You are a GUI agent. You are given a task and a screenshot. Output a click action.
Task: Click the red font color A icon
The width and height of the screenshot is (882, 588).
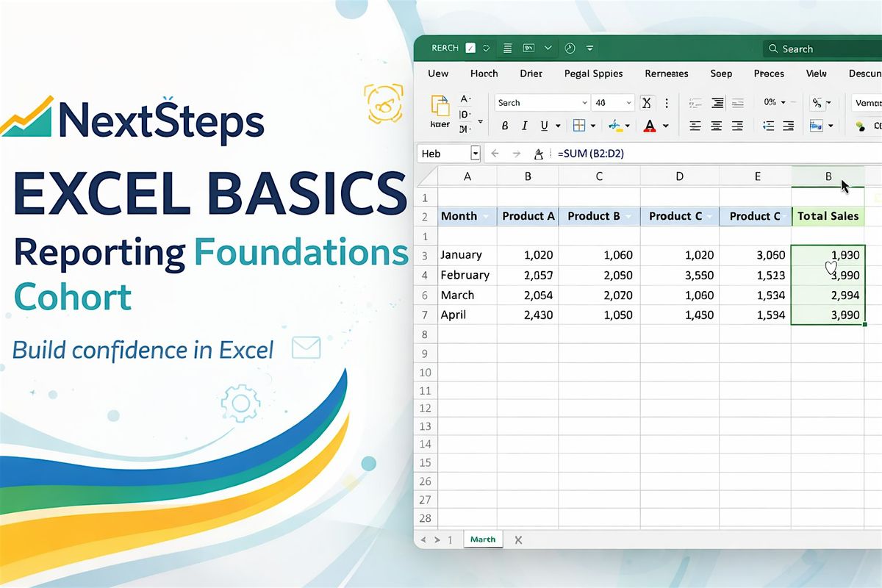click(649, 126)
